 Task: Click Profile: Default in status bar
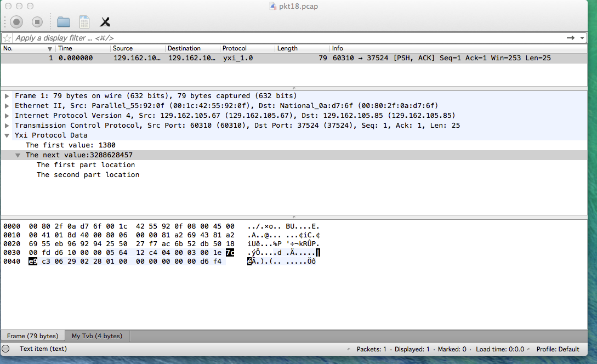coord(558,349)
